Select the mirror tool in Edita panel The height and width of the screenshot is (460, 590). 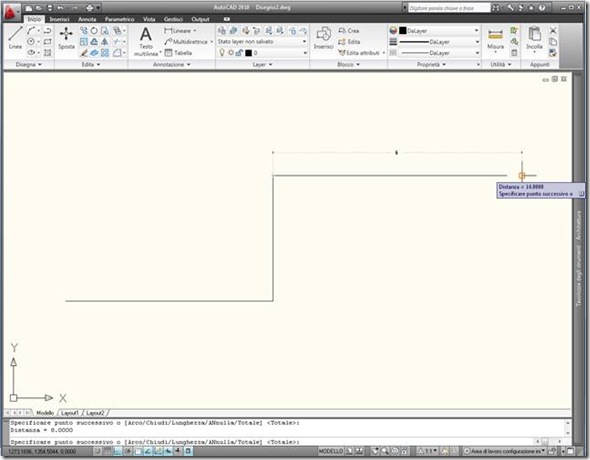[x=105, y=42]
